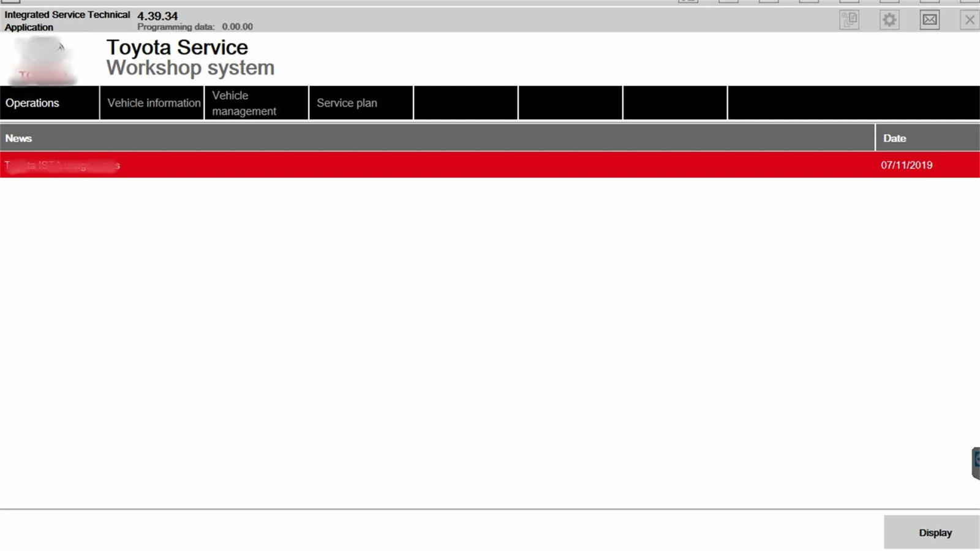Image resolution: width=980 pixels, height=551 pixels.
Task: Go to the Vehicle management tab
Action: coord(257,103)
